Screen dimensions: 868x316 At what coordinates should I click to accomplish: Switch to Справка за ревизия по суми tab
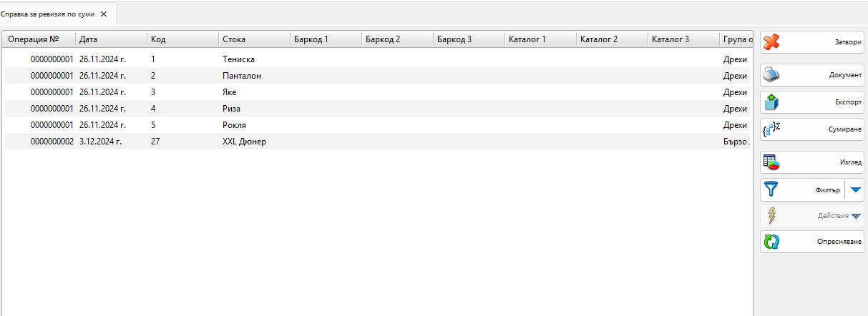click(47, 14)
